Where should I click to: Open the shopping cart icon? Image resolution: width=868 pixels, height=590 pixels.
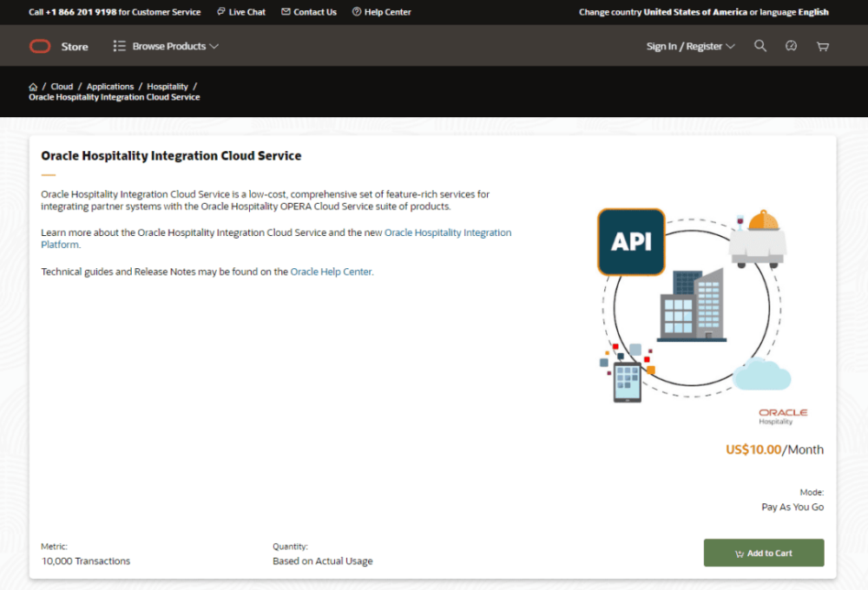point(823,46)
